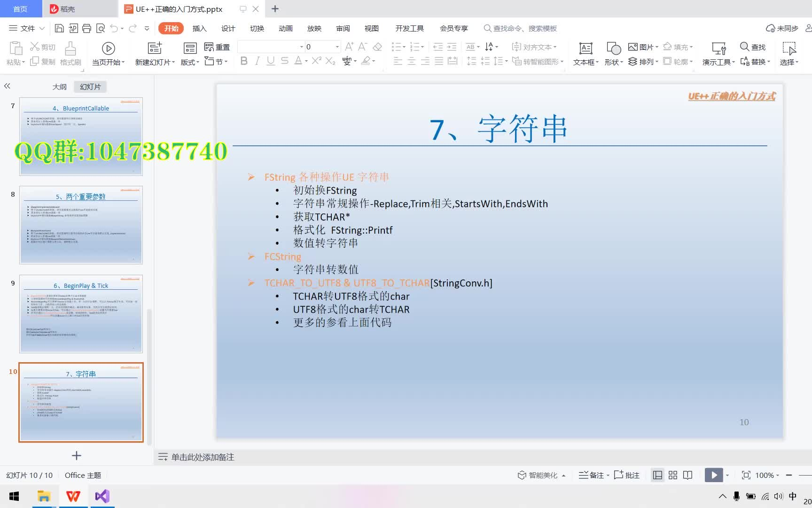Click the Shapes (形状) icon
Viewport: 812px width, 508px height.
(614, 48)
